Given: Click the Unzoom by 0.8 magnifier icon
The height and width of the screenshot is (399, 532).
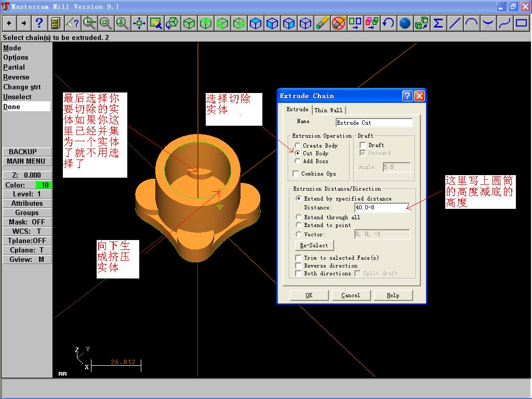Looking at the screenshot, I should (x=122, y=23).
